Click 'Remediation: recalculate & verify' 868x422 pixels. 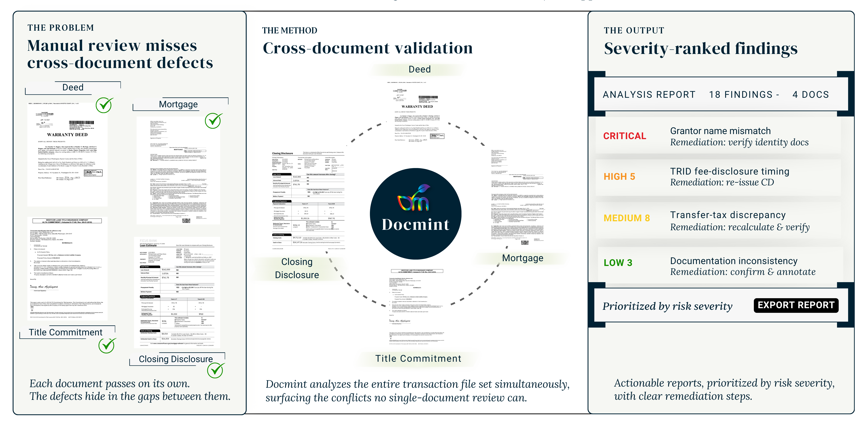click(x=740, y=227)
